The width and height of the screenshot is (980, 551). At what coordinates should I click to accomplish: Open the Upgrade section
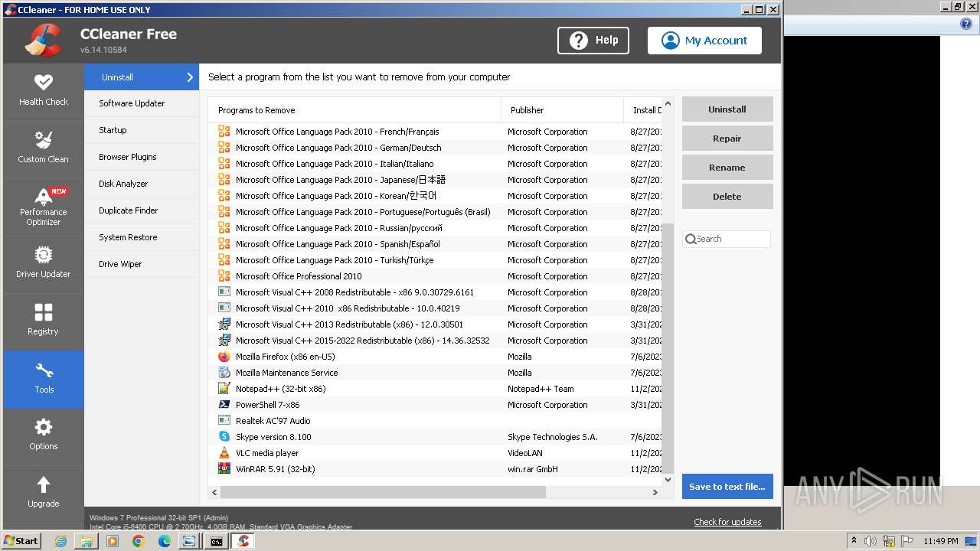(x=44, y=494)
